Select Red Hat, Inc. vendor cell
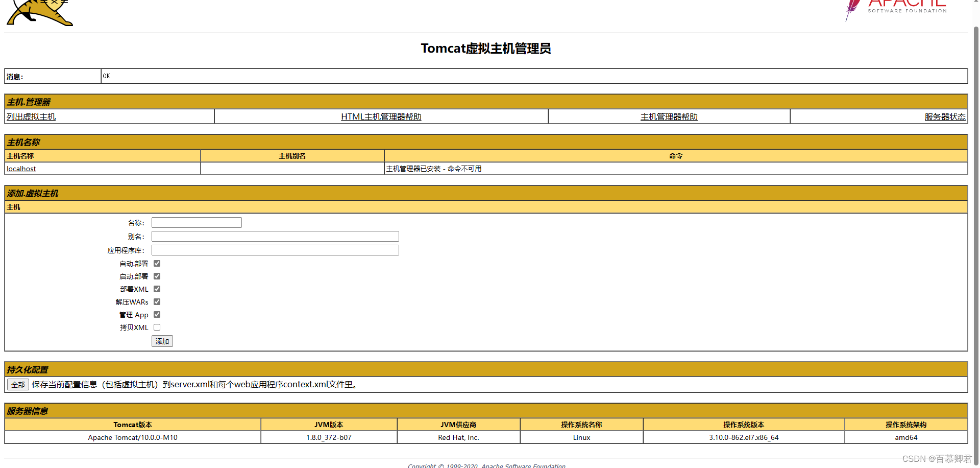This screenshot has height=468, width=980. 458,437
